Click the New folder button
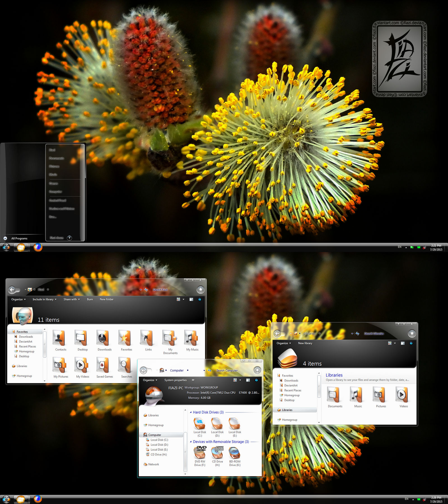448x504 pixels. click(107, 299)
